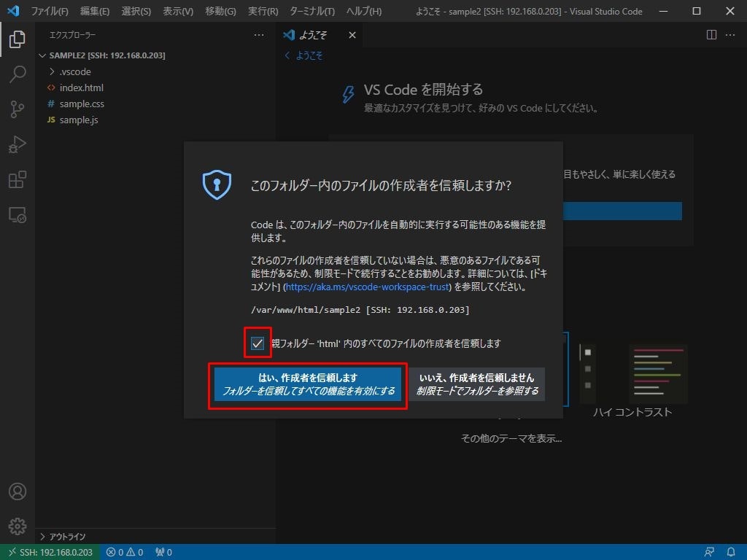The height and width of the screenshot is (560, 747).
Task: Open the ヘルプ(H) menu
Action: point(364,11)
